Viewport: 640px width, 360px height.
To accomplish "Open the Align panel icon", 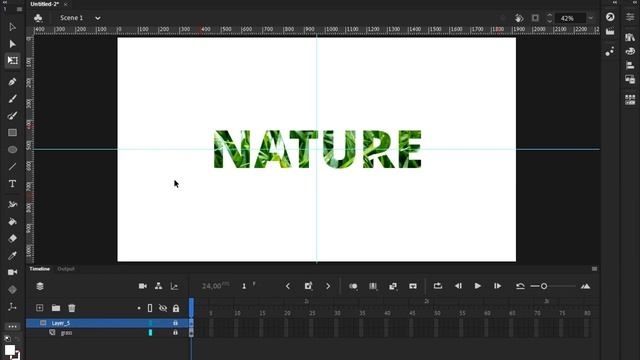I will pyautogui.click(x=630, y=65).
